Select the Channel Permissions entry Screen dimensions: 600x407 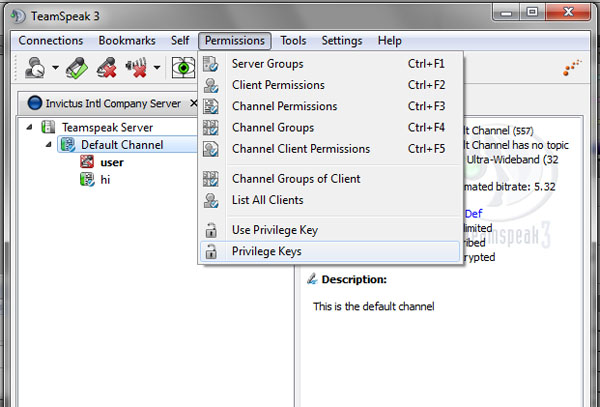tap(330, 106)
